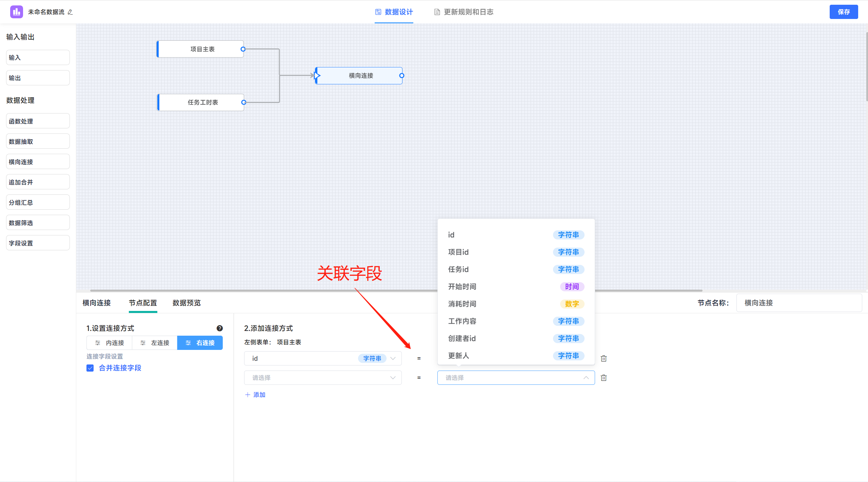
Task: Choose 更新人 from the field list
Action: 516,356
